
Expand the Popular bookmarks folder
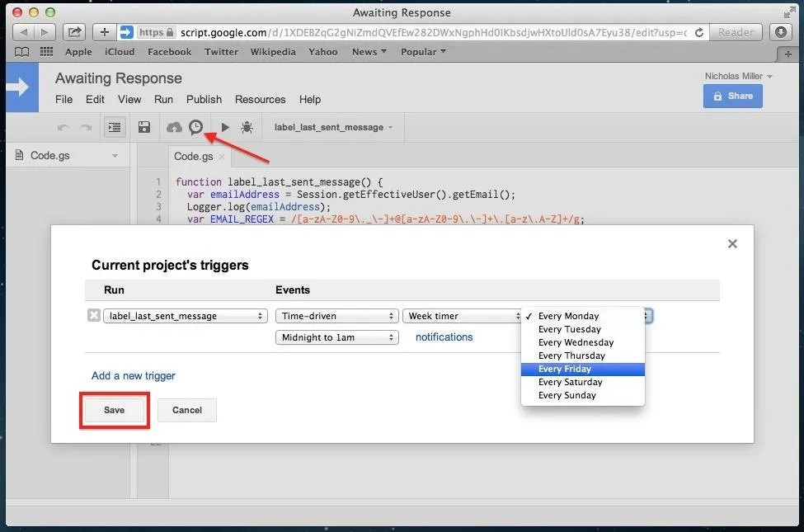pos(423,52)
